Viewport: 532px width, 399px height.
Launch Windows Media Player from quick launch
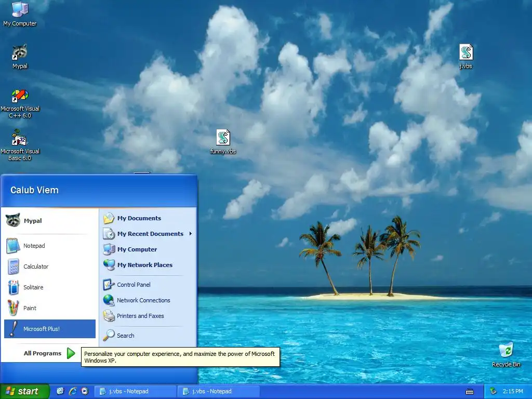(85, 391)
